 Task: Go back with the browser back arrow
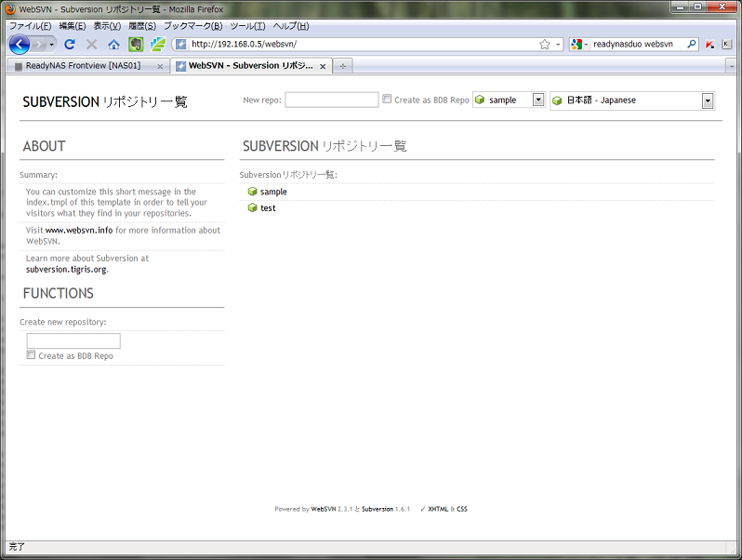(x=19, y=45)
